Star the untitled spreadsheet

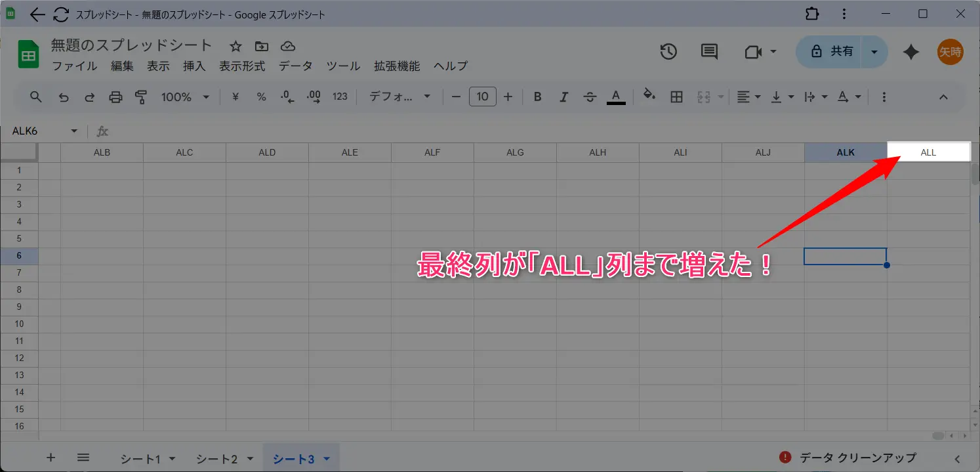tap(235, 46)
